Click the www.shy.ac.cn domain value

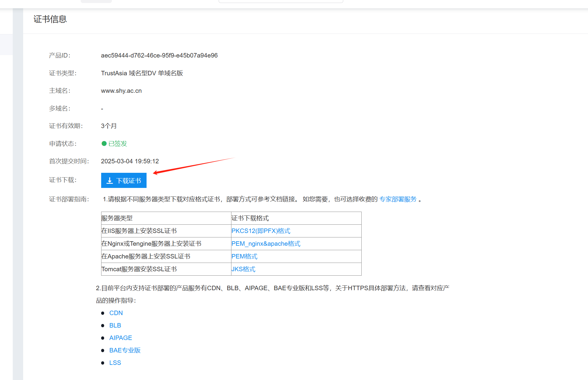click(121, 91)
